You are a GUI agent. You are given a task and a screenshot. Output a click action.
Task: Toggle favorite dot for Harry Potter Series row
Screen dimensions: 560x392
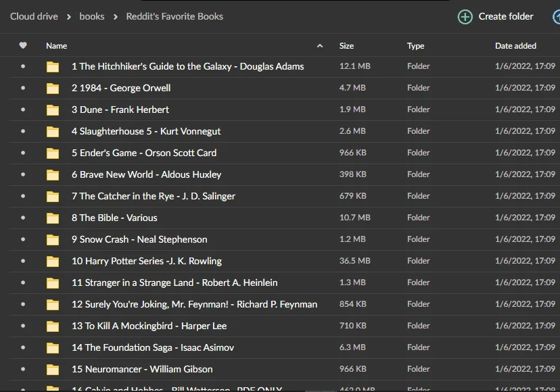pyautogui.click(x=23, y=261)
